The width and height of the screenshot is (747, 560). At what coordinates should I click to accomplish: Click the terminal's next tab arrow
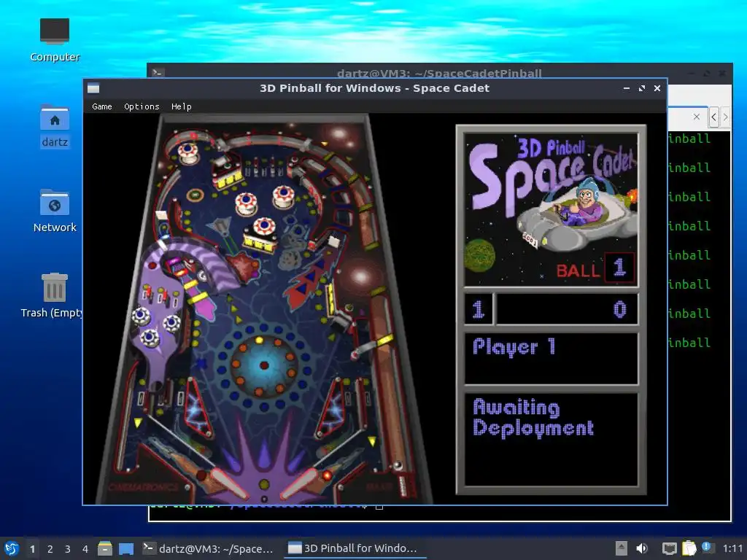(x=725, y=117)
